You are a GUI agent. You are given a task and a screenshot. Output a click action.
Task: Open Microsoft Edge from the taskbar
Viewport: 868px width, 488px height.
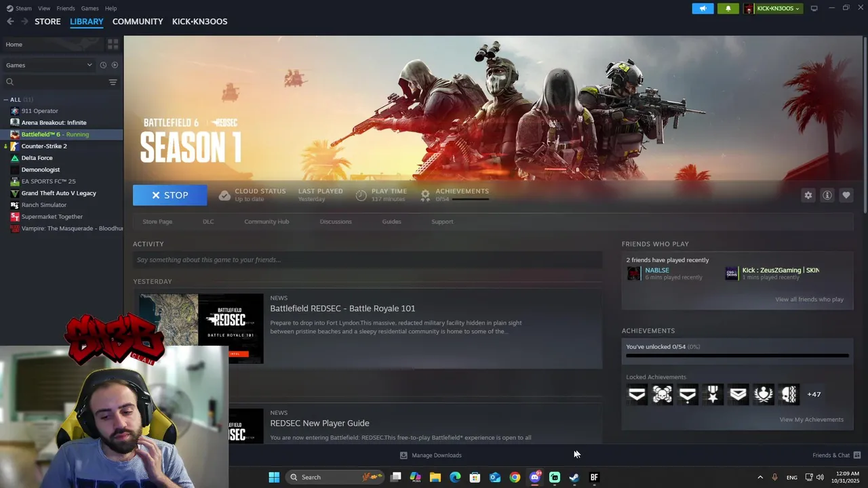click(455, 477)
